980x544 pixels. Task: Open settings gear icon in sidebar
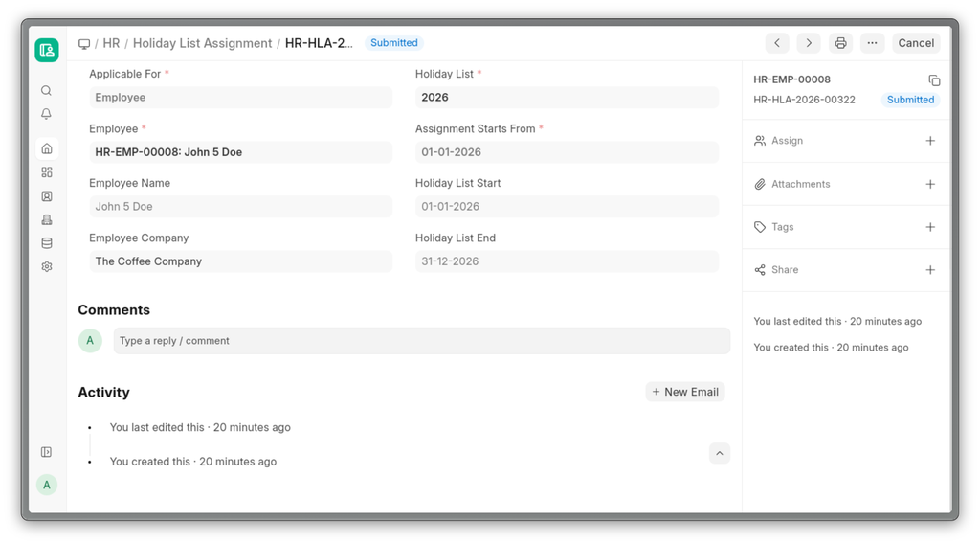click(x=46, y=267)
